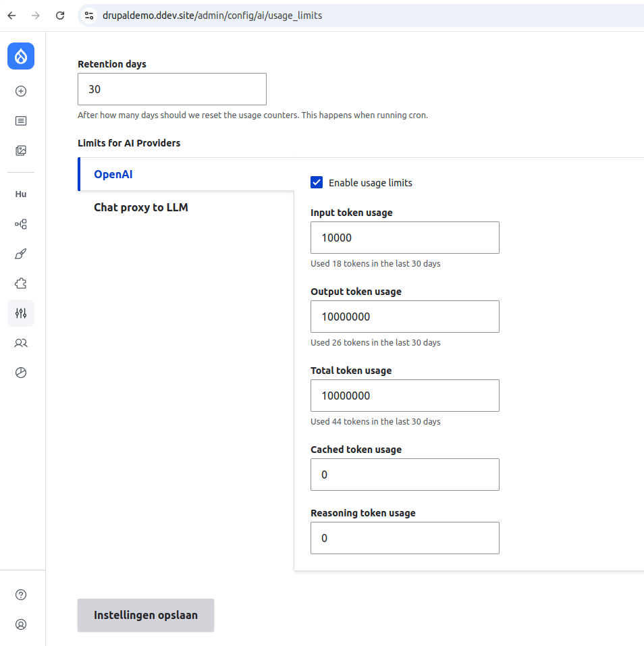Open the People sidebar icon
This screenshot has width=644, height=646.
click(21, 343)
